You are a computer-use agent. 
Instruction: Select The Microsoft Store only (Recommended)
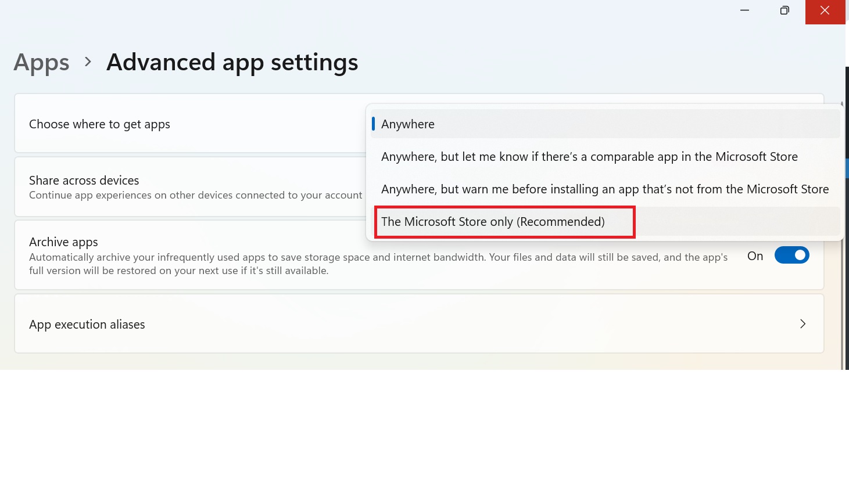493,222
